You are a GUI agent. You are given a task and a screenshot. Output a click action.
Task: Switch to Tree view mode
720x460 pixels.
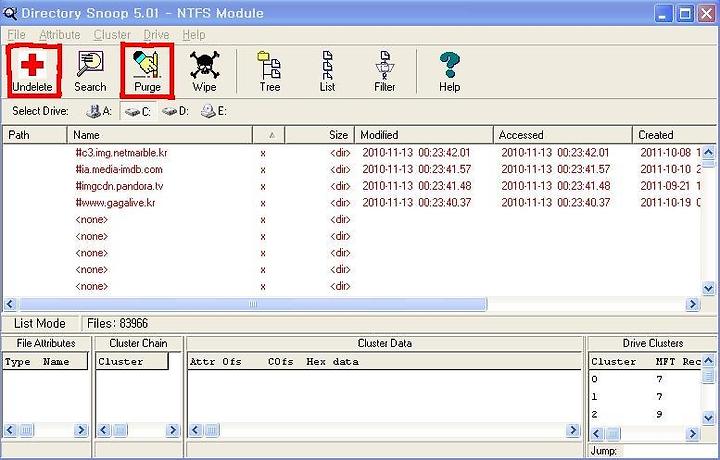(270, 71)
